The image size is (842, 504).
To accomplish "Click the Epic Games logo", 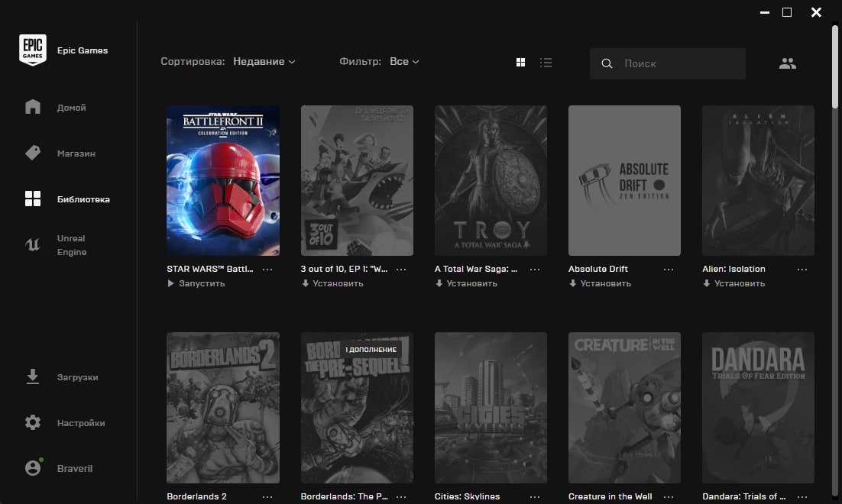I will [33, 50].
